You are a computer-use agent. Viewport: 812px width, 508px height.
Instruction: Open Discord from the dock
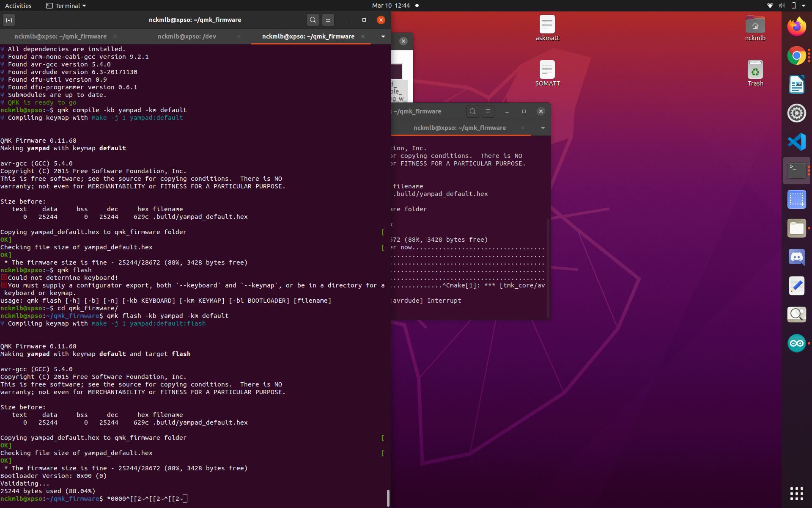tap(796, 257)
